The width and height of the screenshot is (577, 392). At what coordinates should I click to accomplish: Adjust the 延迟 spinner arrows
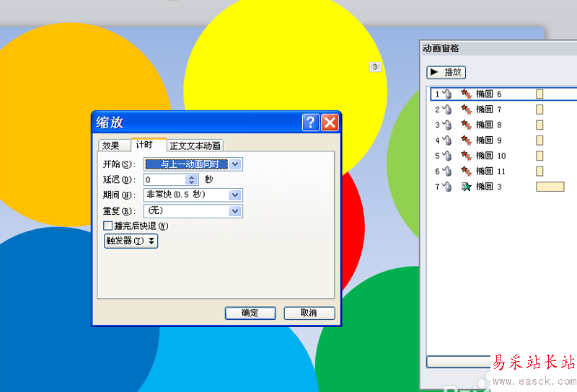point(191,179)
